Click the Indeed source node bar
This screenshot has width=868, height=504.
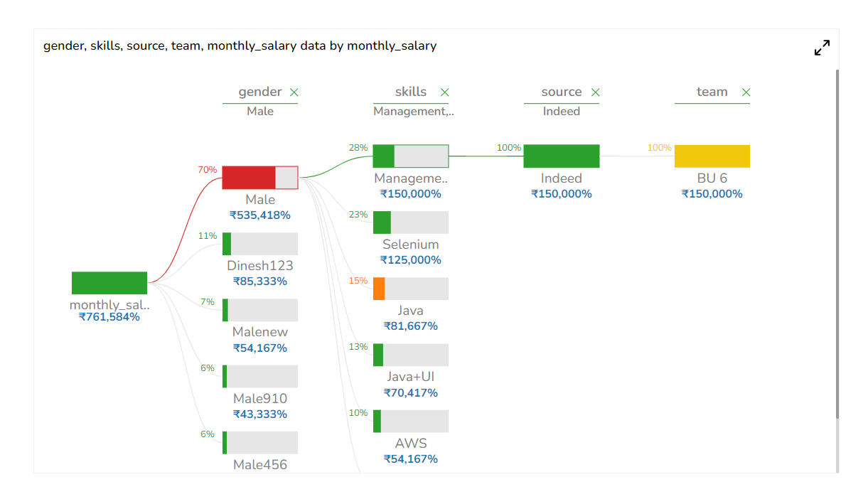pyautogui.click(x=561, y=156)
